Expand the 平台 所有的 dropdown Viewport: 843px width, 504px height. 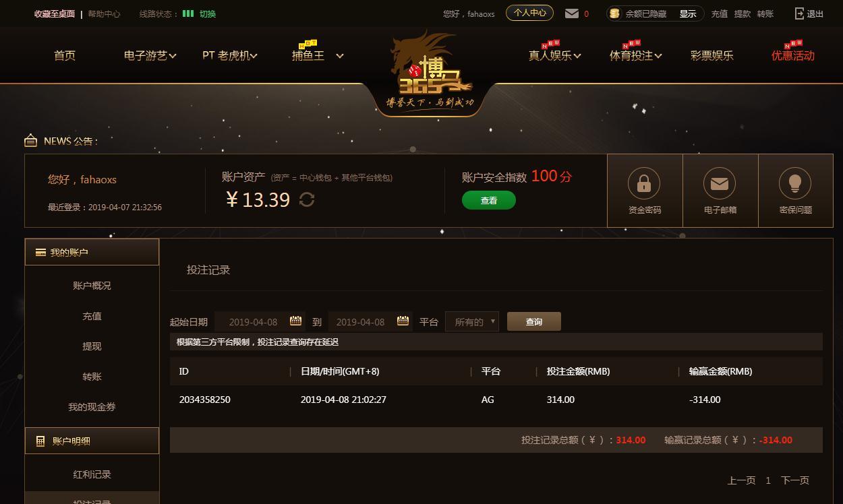472,321
